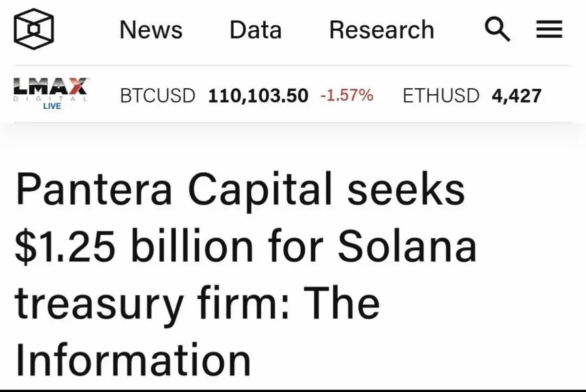Open the hamburger menu icon
Viewport: 586px width, 392px height.
549,30
